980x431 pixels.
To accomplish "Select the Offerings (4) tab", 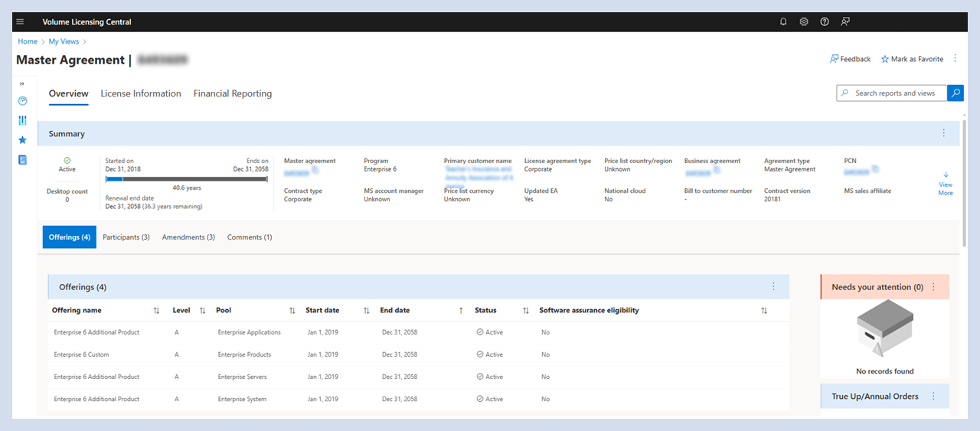I will pyautogui.click(x=70, y=237).
